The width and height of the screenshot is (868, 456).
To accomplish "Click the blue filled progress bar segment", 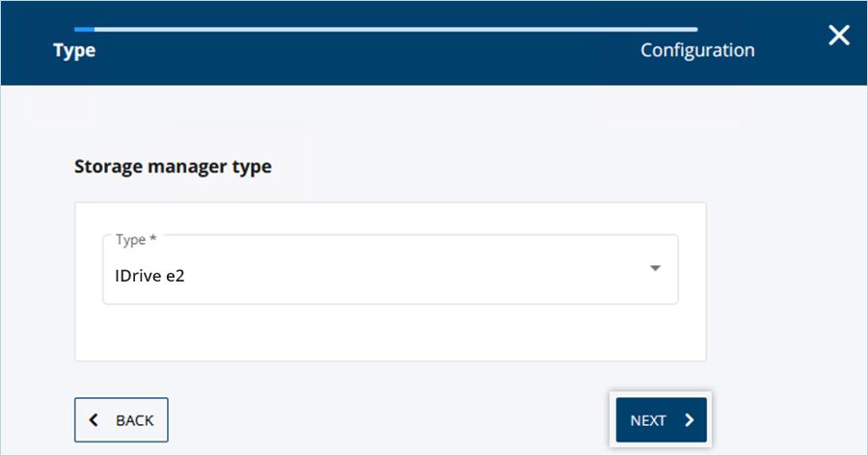I will pyautogui.click(x=84, y=29).
